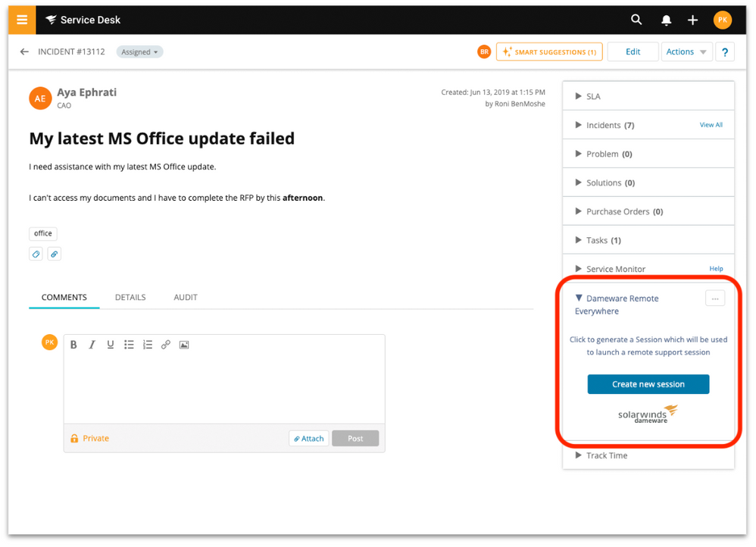
Task: Click the Create new session button
Action: coord(648,384)
